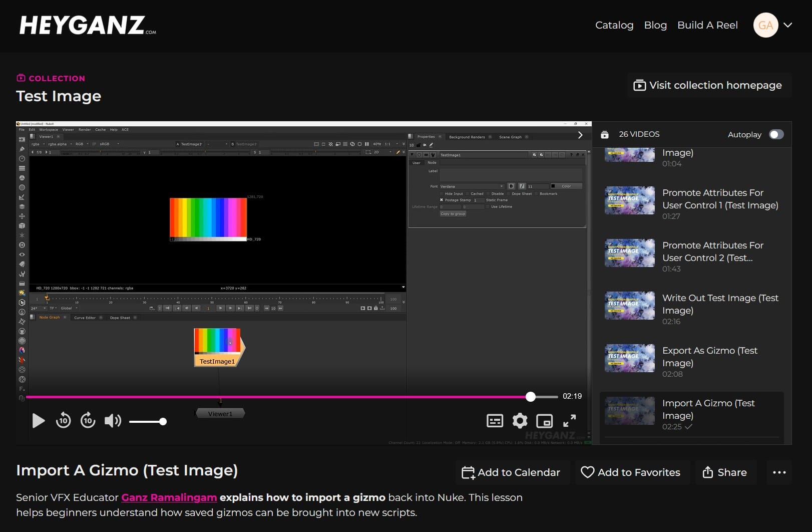Enable picture-in-picture mode
The width and height of the screenshot is (812, 532).
coord(545,421)
